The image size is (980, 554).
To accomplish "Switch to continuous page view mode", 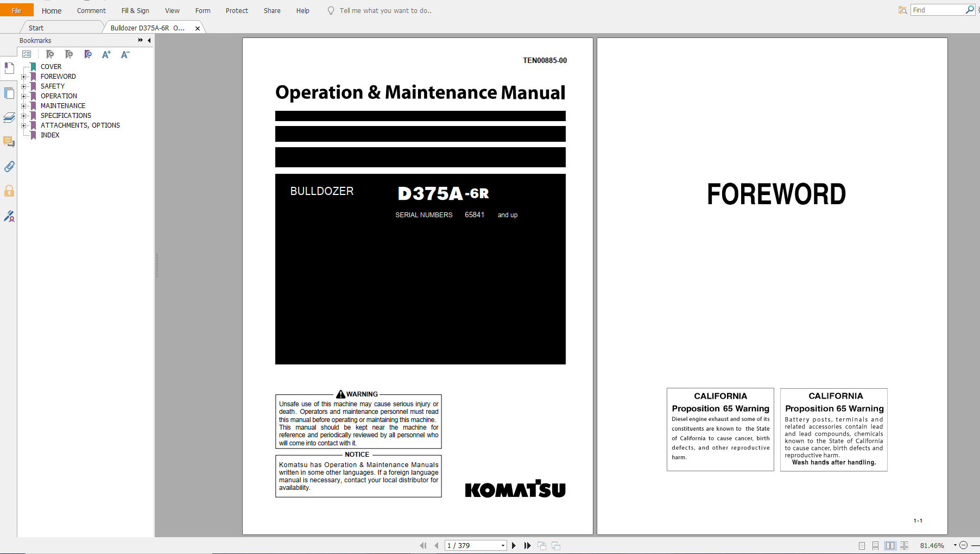I will (875, 545).
